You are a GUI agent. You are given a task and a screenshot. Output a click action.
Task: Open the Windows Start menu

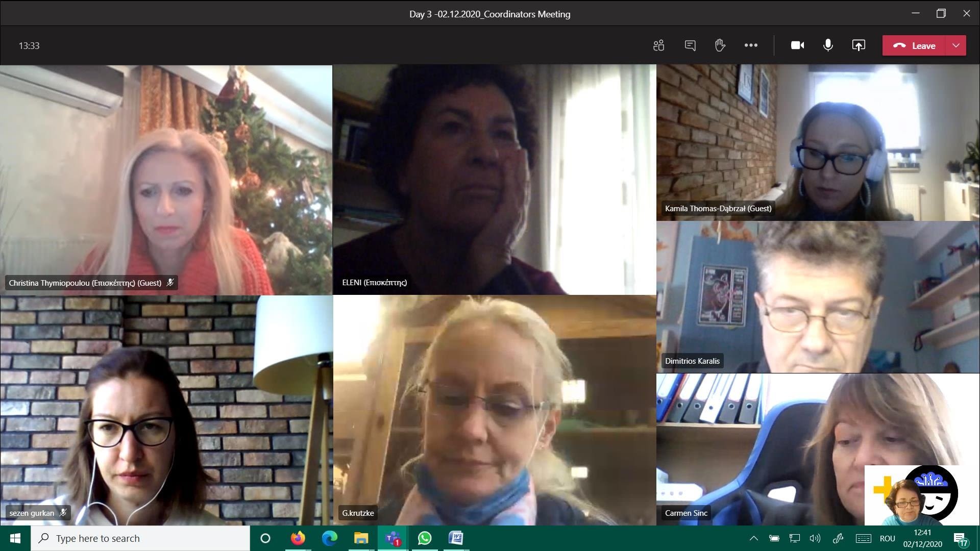pyautogui.click(x=15, y=538)
